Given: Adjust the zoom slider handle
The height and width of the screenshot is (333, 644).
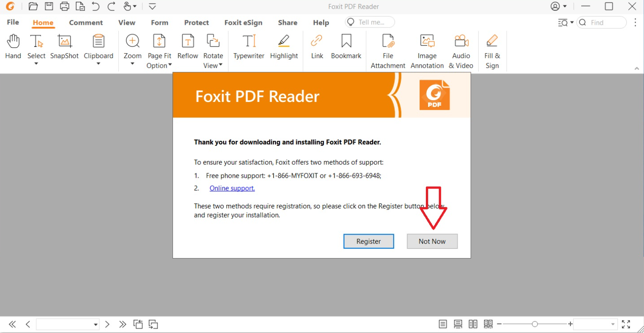Looking at the screenshot, I should (x=535, y=324).
